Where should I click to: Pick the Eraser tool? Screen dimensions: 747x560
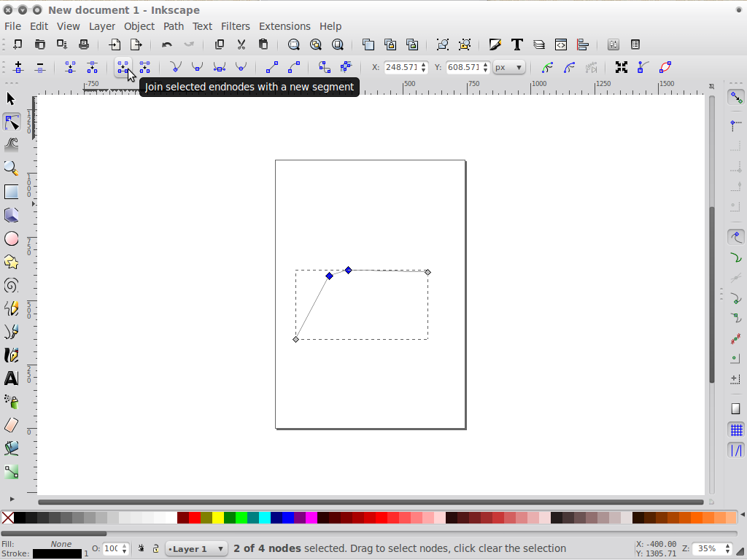[x=12, y=425]
